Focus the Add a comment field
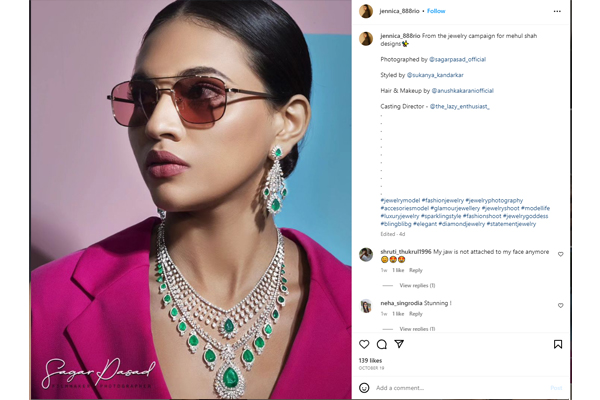Image resolution: width=600 pixels, height=400 pixels. click(461, 388)
